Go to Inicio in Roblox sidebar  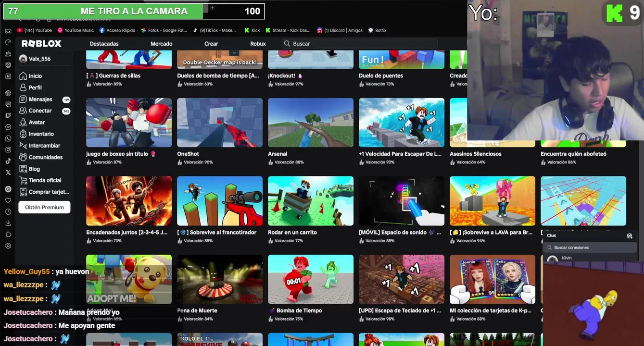coord(31,76)
